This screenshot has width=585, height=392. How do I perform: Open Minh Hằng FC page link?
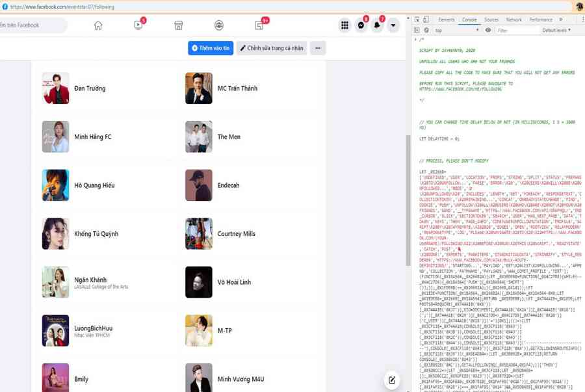click(x=93, y=137)
